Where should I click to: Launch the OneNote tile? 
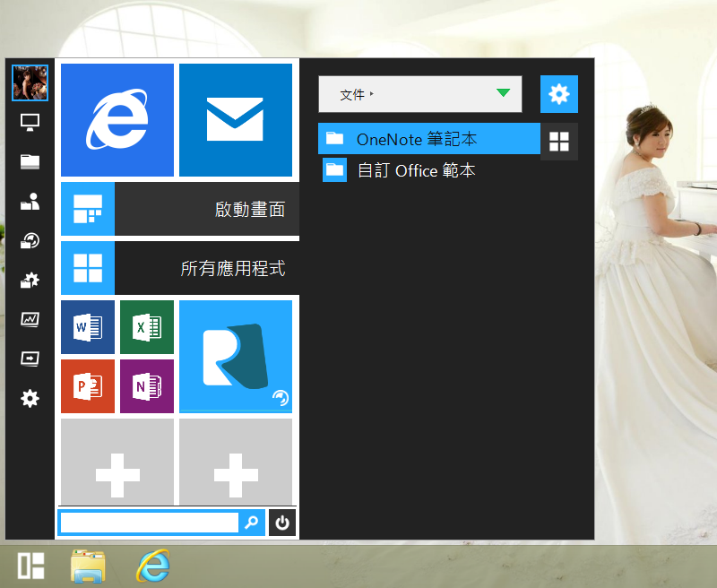click(147, 386)
